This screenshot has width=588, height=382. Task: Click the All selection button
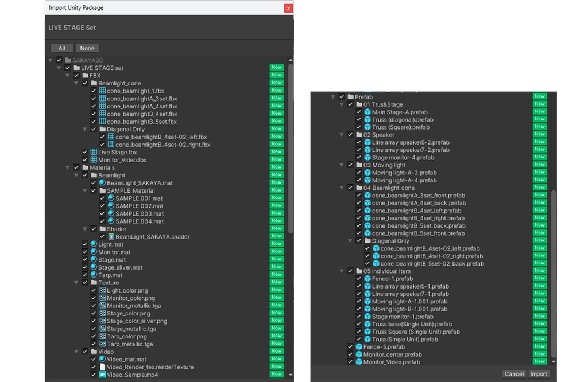click(62, 48)
